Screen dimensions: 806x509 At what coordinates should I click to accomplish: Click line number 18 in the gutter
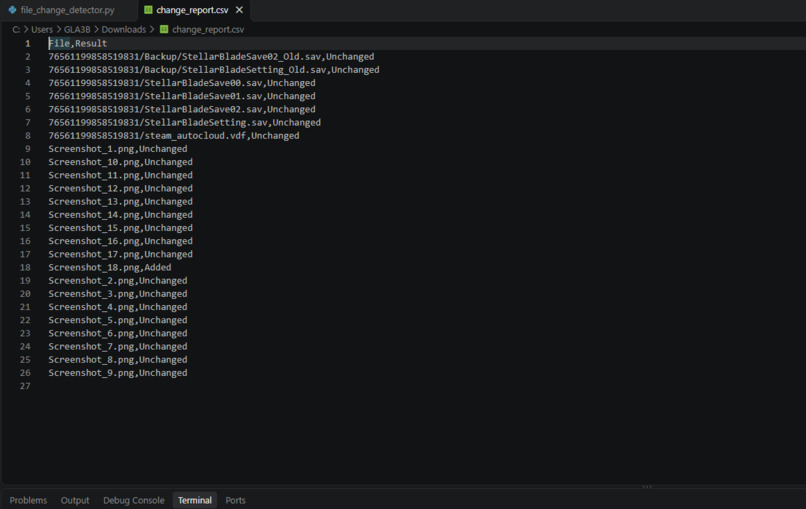click(25, 267)
